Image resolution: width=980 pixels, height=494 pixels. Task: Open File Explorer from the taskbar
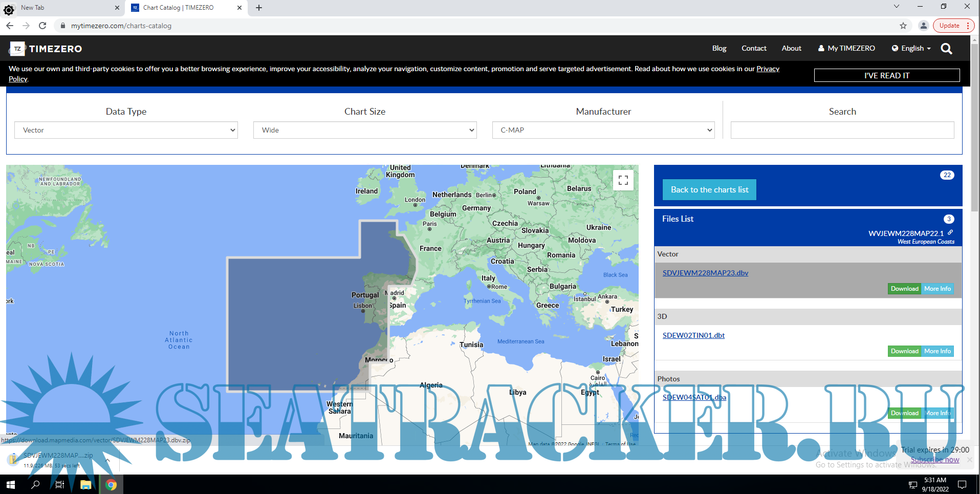[85, 484]
